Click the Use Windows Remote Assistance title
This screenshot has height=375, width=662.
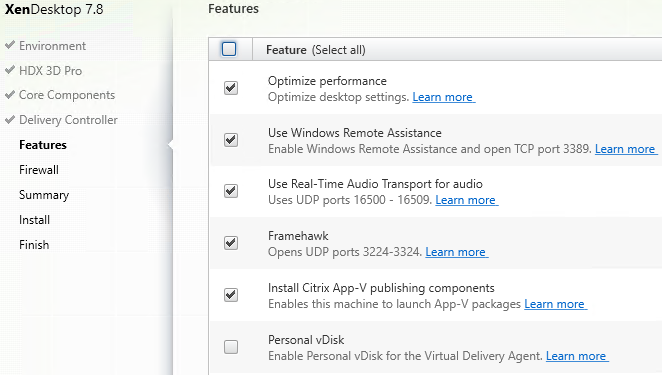point(355,133)
